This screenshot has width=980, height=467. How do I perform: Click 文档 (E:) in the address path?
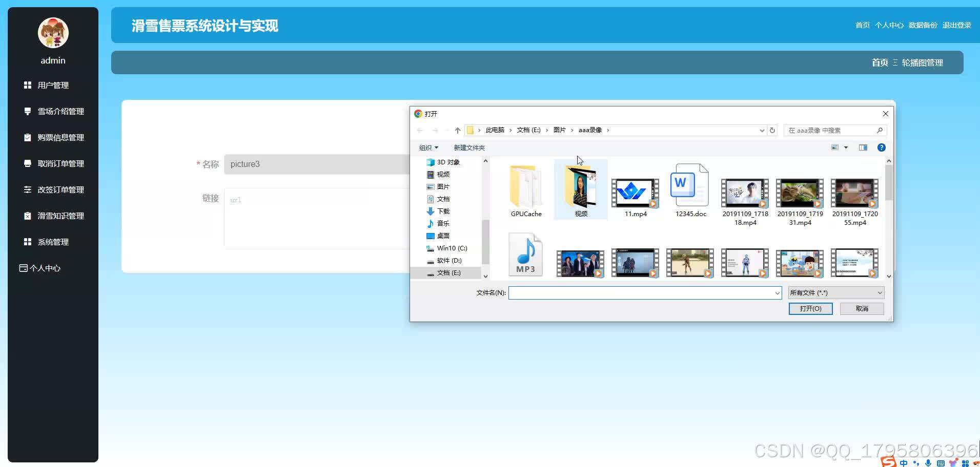pyautogui.click(x=528, y=130)
